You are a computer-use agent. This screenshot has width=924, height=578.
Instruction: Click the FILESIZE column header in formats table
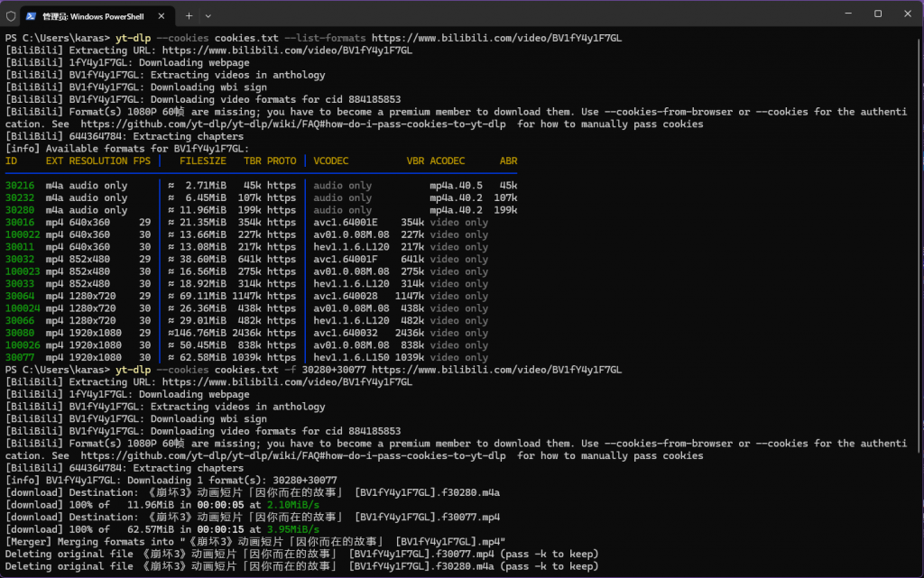pos(202,161)
